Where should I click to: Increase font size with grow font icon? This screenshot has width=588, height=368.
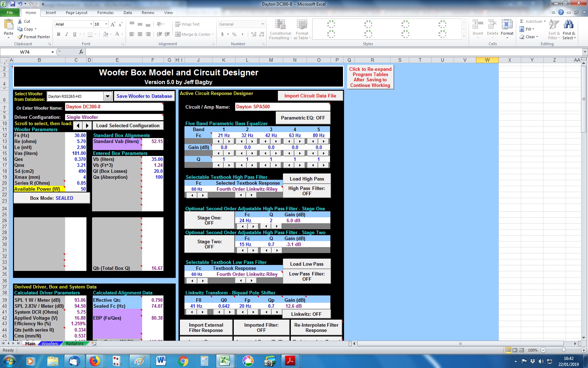point(113,24)
